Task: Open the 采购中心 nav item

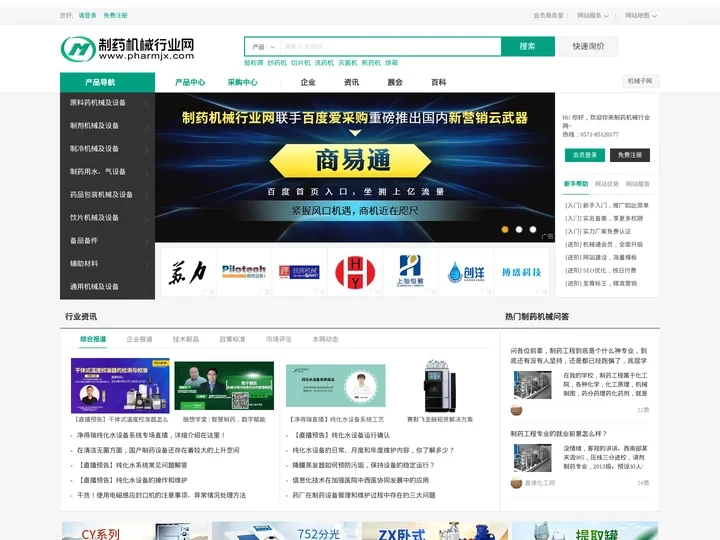Action: point(242,83)
